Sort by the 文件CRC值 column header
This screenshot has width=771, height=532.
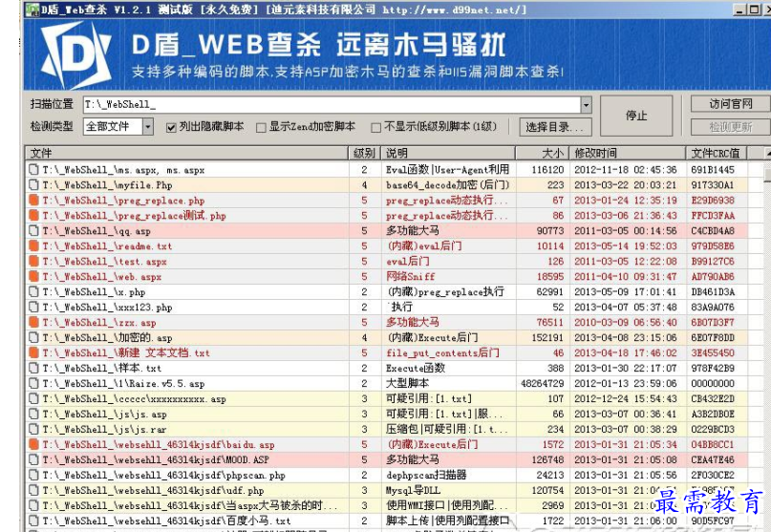[717, 153]
